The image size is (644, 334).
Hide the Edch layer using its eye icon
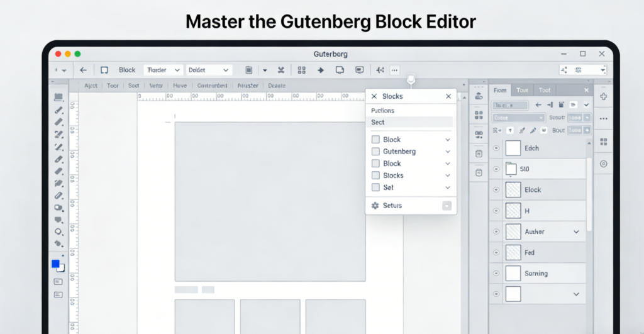tap(496, 148)
